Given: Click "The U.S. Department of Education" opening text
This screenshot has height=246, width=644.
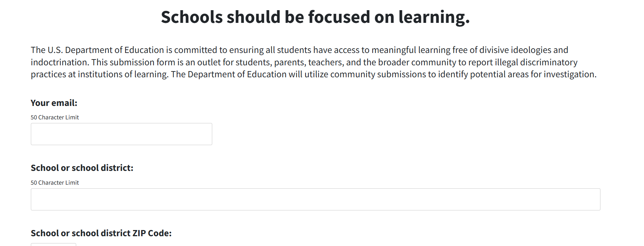Looking at the screenshot, I should 97,50.
